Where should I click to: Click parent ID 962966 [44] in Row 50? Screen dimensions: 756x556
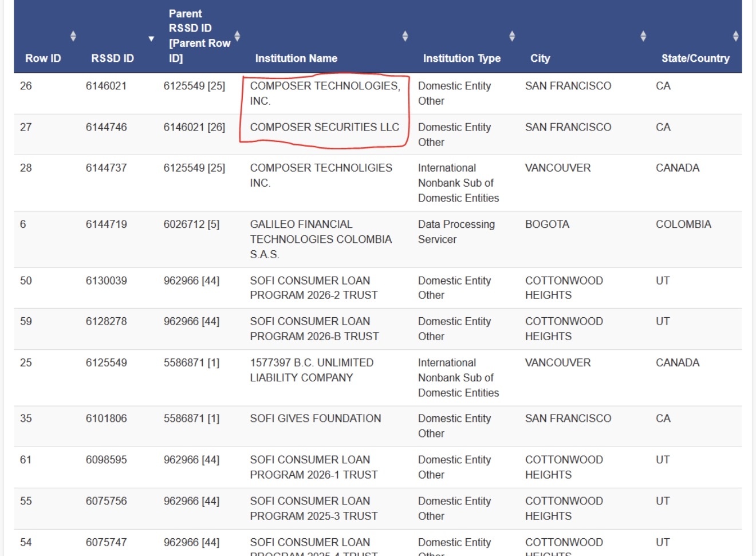pos(191,281)
